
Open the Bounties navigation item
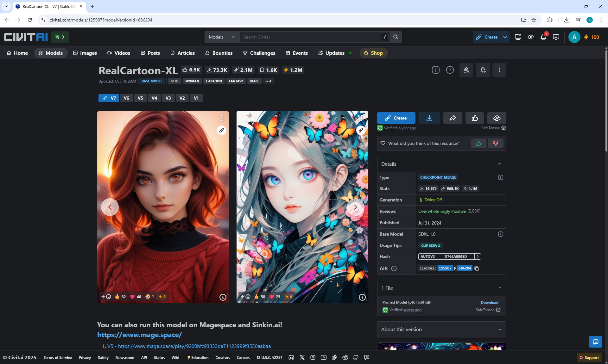(x=219, y=53)
